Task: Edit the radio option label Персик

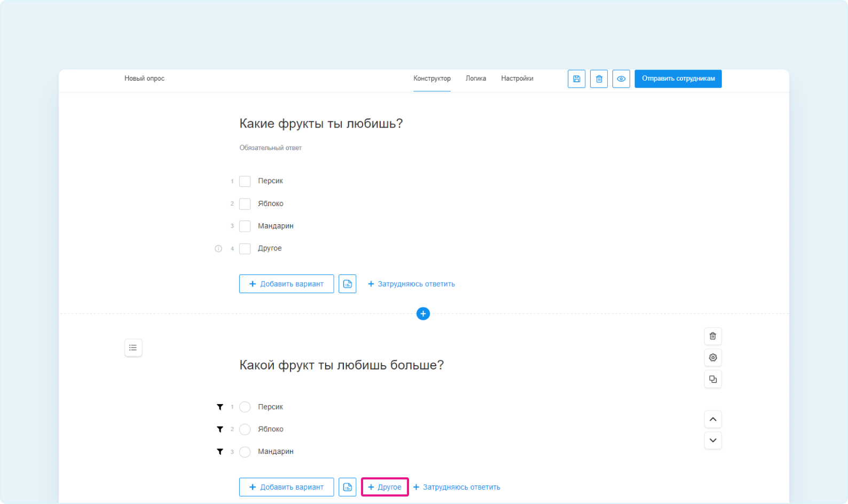Action: pyautogui.click(x=271, y=407)
